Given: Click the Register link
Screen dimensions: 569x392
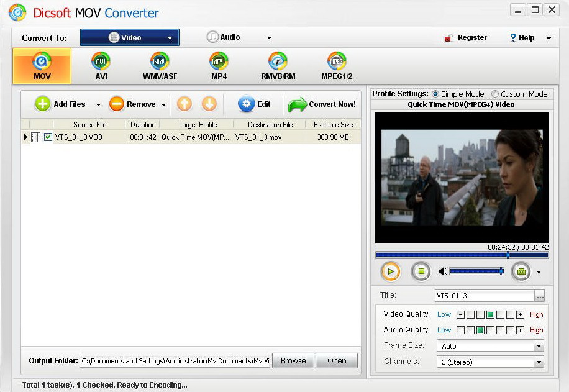Looking at the screenshot, I should click(x=472, y=37).
